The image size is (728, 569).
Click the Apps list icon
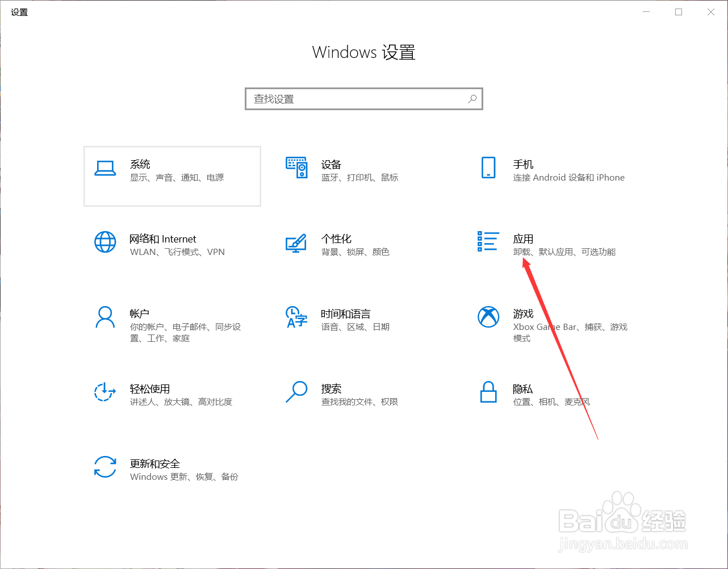click(488, 241)
